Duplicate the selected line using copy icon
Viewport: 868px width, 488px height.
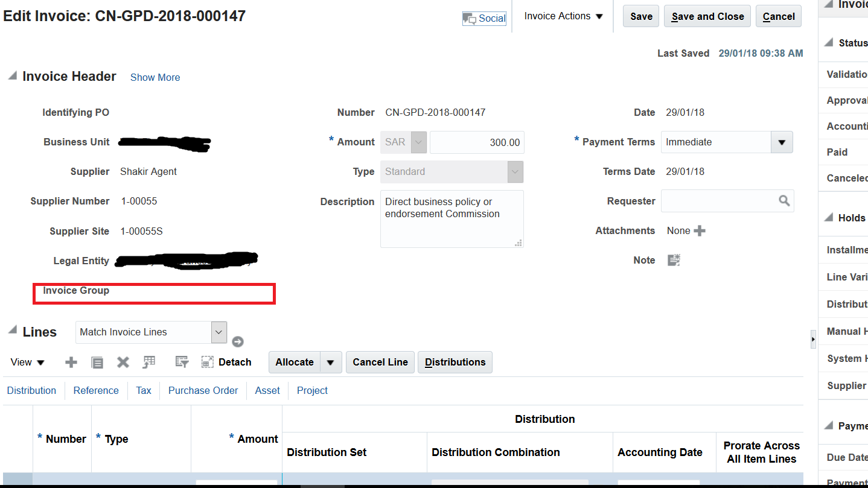(x=97, y=362)
